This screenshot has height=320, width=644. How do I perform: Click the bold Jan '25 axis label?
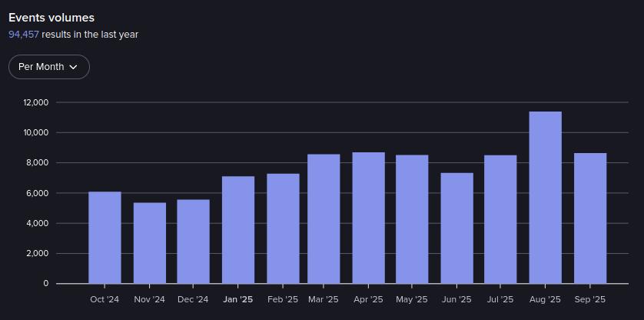[237, 299]
